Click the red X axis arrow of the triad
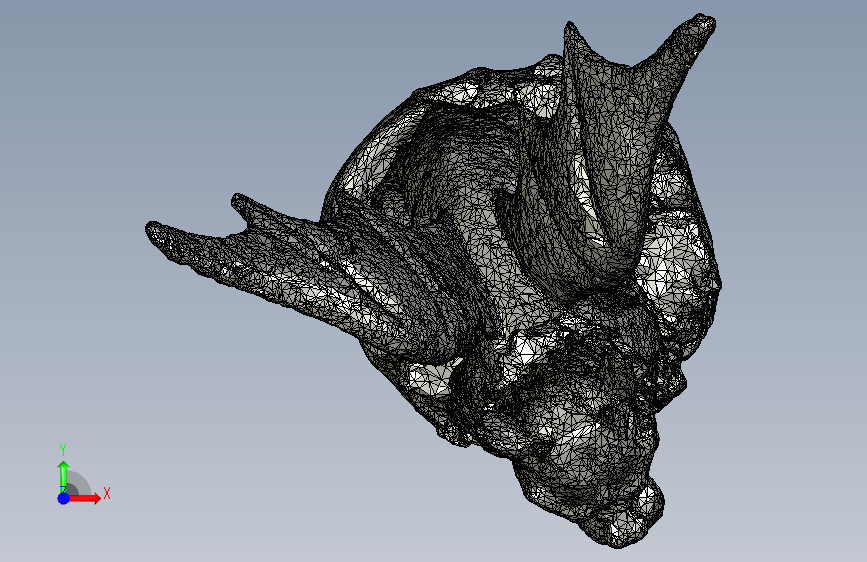 tap(84, 498)
